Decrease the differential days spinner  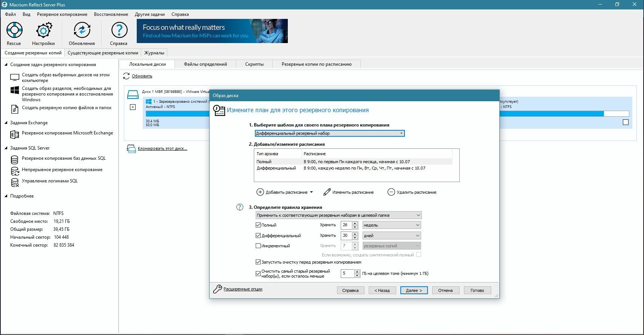[x=355, y=238]
